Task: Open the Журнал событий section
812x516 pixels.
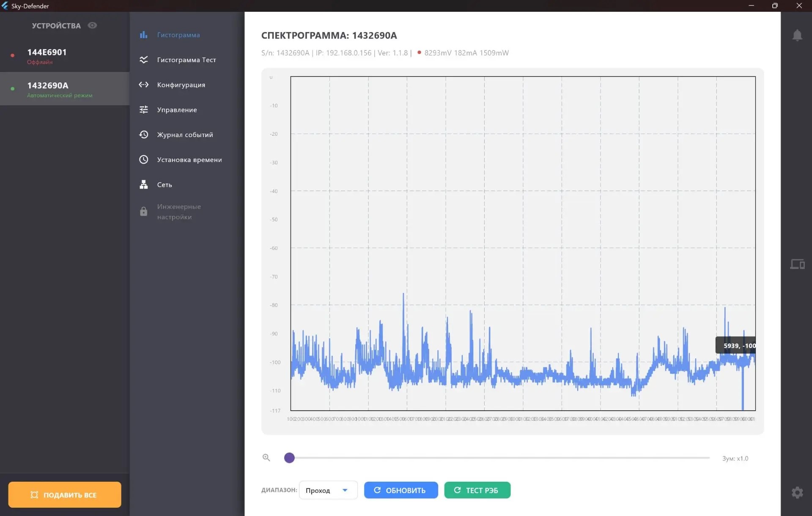Action: click(187, 134)
